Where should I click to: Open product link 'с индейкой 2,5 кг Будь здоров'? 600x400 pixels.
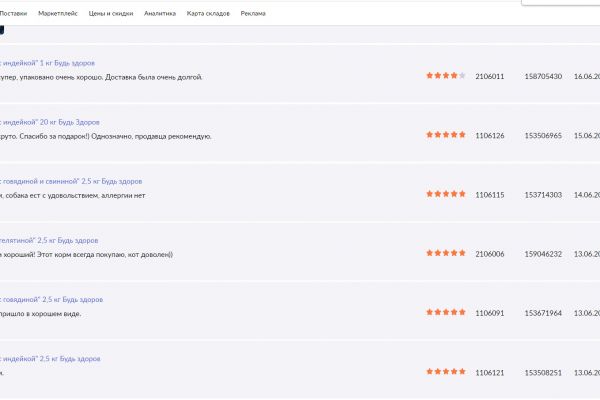coord(50,359)
